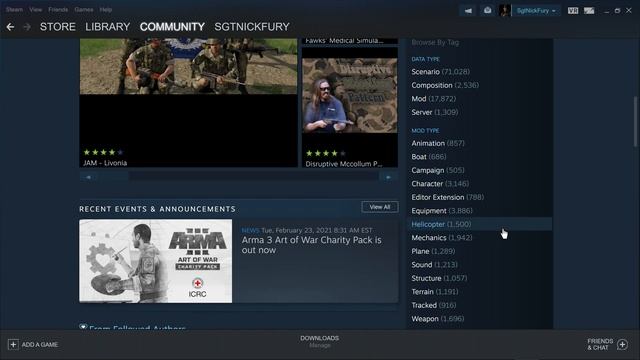Click View All announcements button
The image size is (640, 360).
[380, 207]
